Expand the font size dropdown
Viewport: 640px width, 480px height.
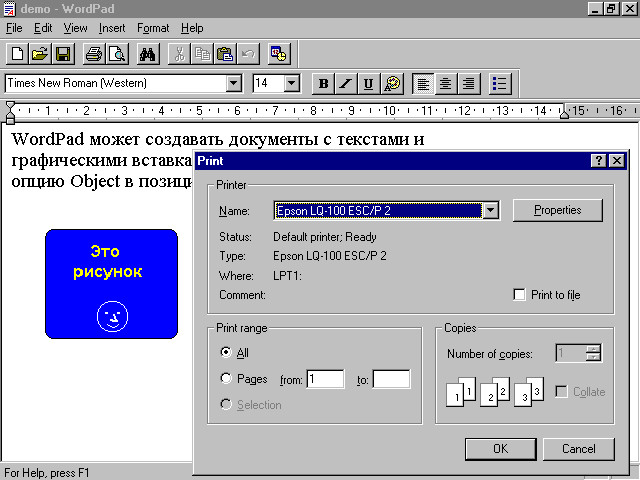click(x=292, y=84)
